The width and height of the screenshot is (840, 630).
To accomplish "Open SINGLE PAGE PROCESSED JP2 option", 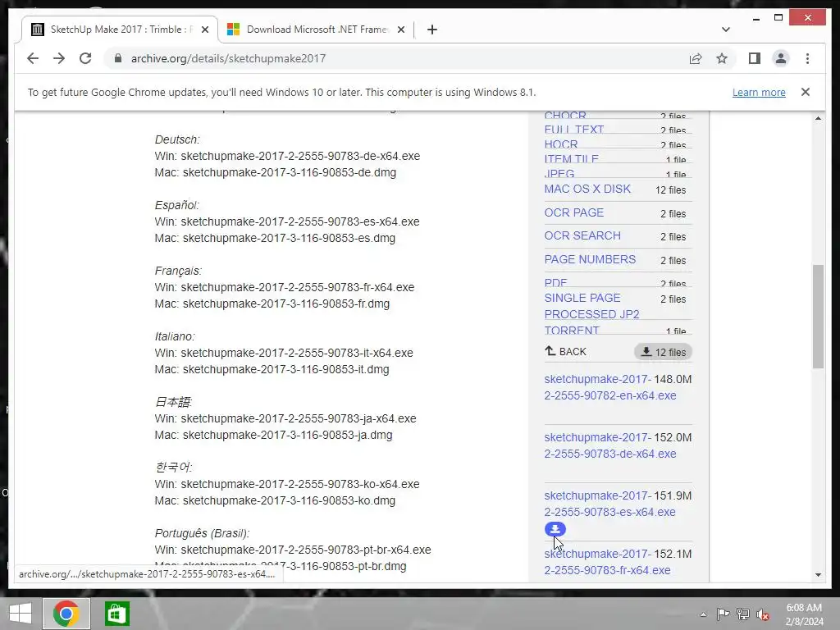I will click(591, 306).
